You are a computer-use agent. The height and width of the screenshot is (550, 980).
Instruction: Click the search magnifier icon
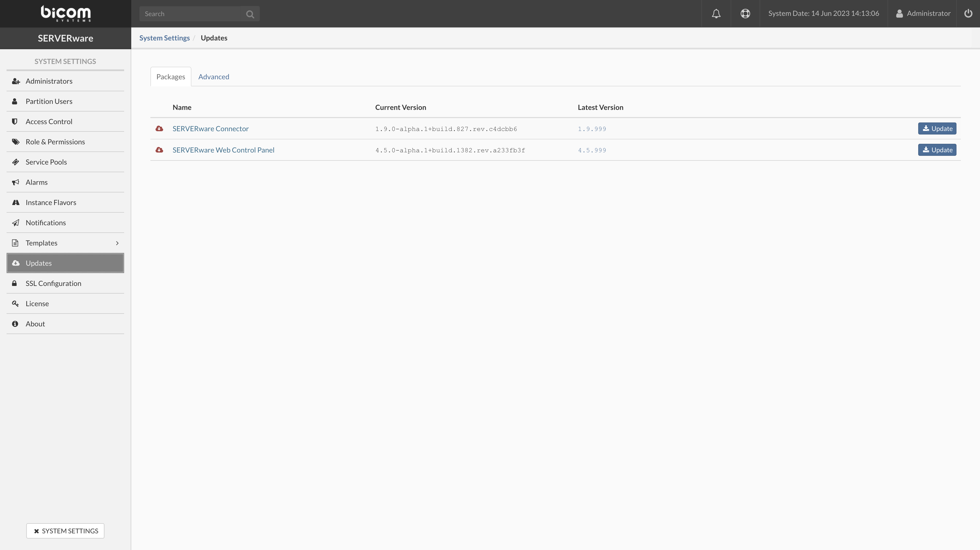[x=250, y=14]
